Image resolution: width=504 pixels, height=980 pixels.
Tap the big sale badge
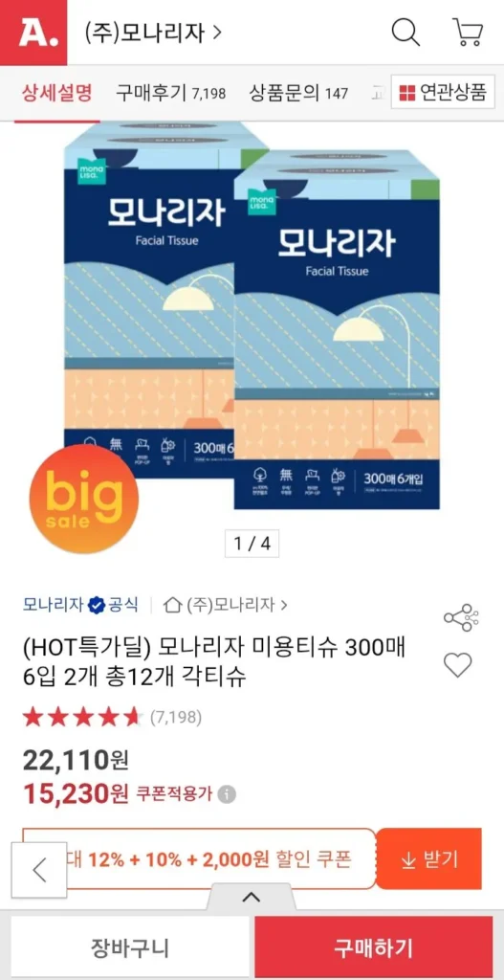[84, 500]
